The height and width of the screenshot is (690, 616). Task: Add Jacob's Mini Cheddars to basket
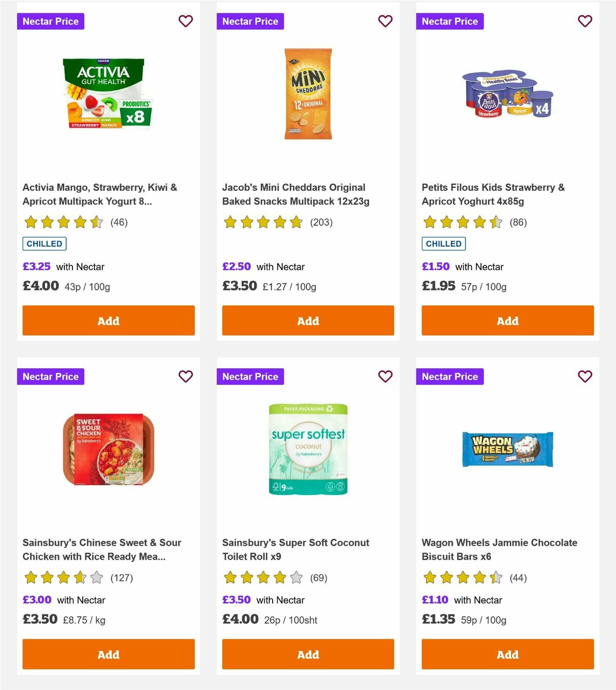pos(307,320)
